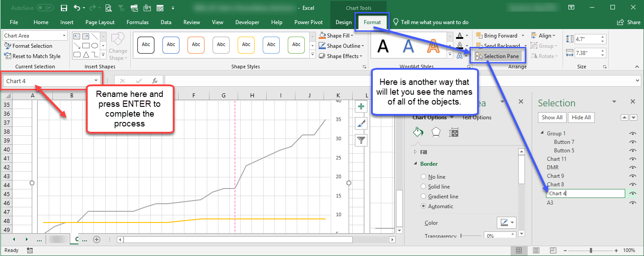Select the No line border option

click(x=433, y=177)
